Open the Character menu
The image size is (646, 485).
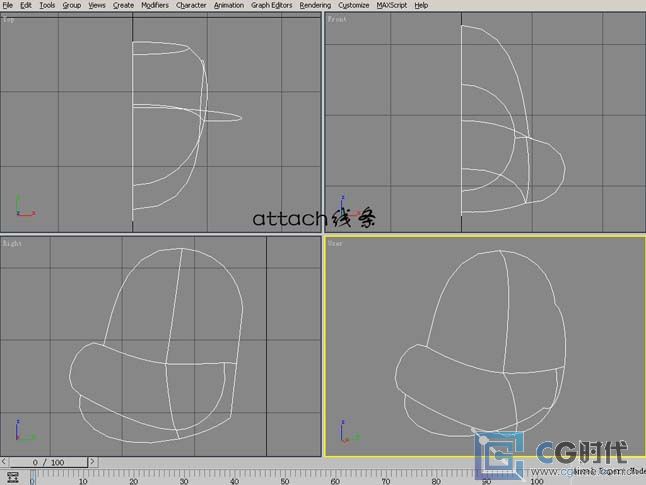[x=191, y=5]
